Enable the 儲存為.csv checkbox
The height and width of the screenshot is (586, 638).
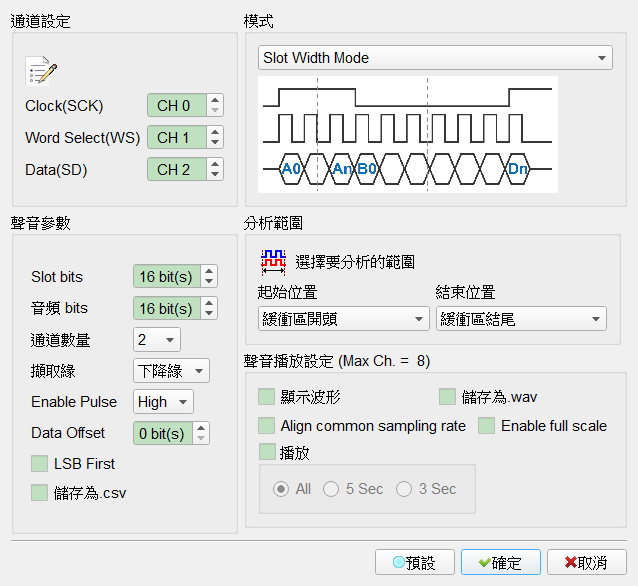pos(39,492)
